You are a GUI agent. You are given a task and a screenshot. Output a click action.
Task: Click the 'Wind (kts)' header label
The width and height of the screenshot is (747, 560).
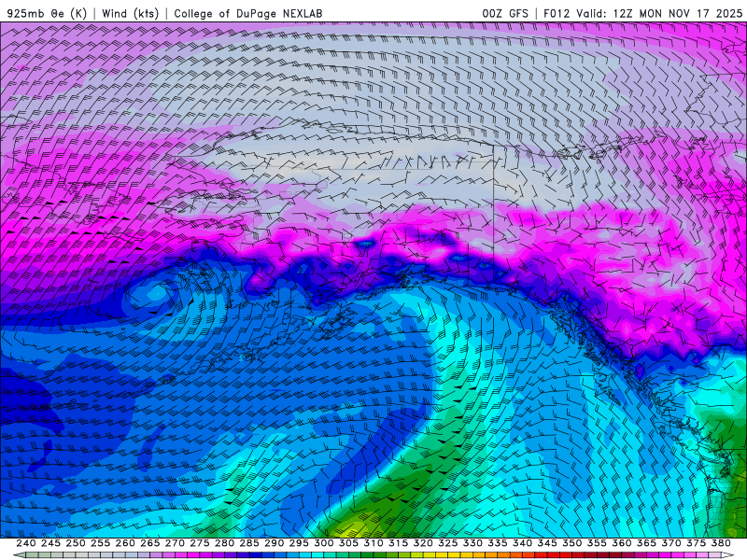pos(131,13)
